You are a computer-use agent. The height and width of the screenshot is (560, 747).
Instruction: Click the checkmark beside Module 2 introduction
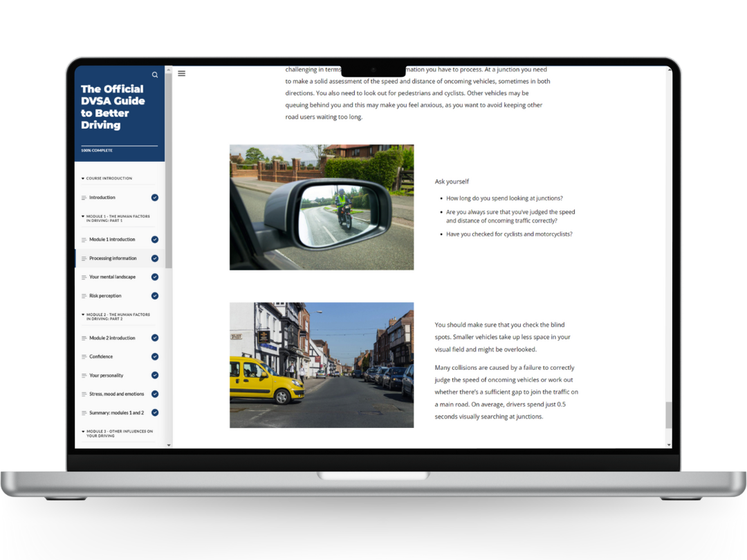pos(155,337)
